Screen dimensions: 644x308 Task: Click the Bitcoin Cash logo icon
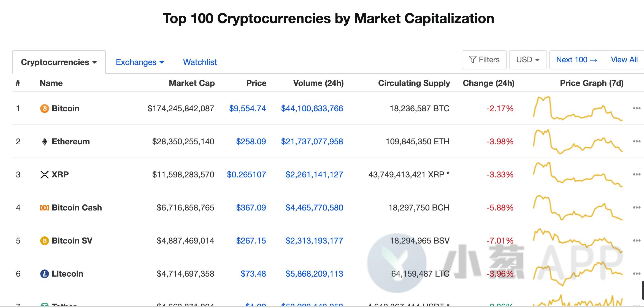pos(44,208)
